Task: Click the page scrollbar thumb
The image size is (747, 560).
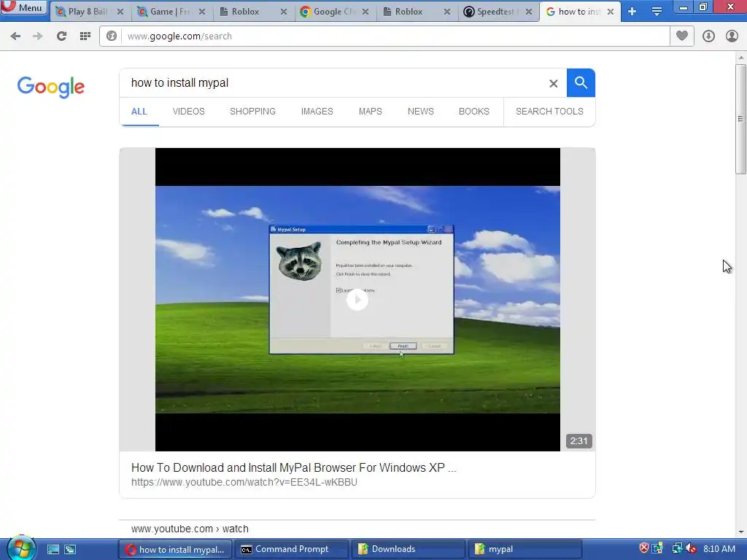Action: (741, 119)
